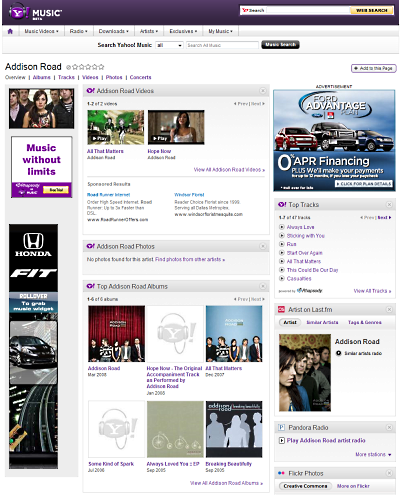Viewport: 400px width, 495px height.
Task: Play the Hope Now video thumbnail
Action: [176, 127]
